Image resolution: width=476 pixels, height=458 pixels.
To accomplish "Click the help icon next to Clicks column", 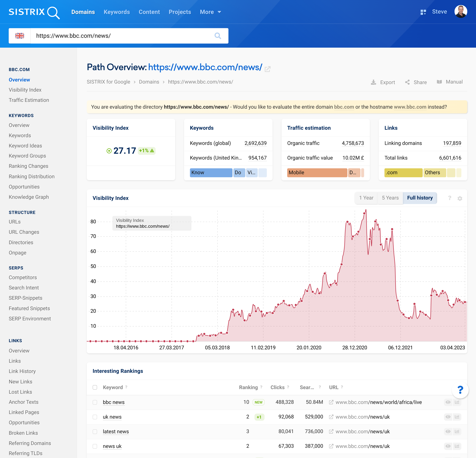I will 288,387.
